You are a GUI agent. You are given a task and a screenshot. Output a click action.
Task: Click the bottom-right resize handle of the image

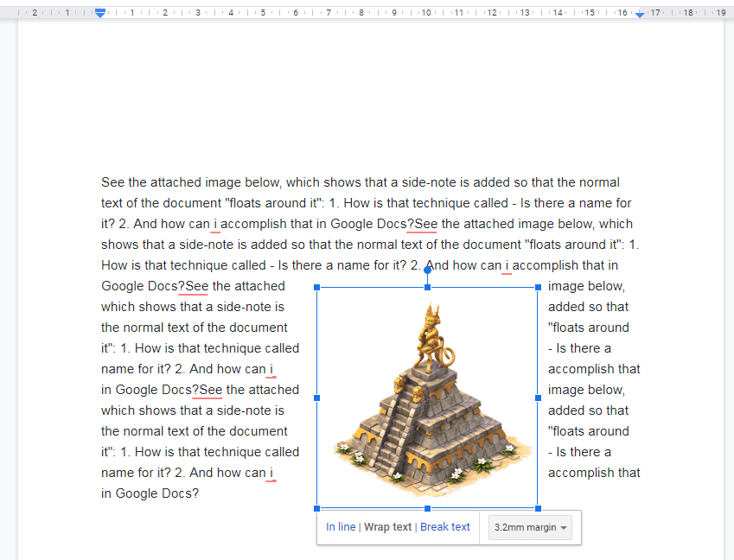point(538,507)
